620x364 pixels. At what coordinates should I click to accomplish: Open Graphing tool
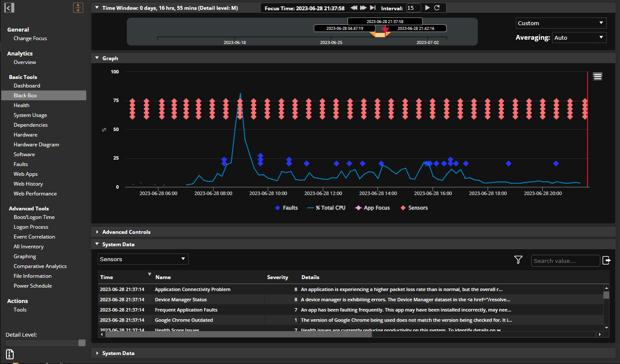click(25, 256)
